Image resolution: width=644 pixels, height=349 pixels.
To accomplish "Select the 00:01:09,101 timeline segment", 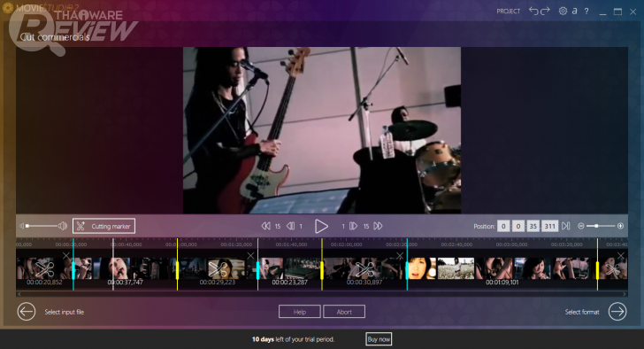I will [502, 269].
